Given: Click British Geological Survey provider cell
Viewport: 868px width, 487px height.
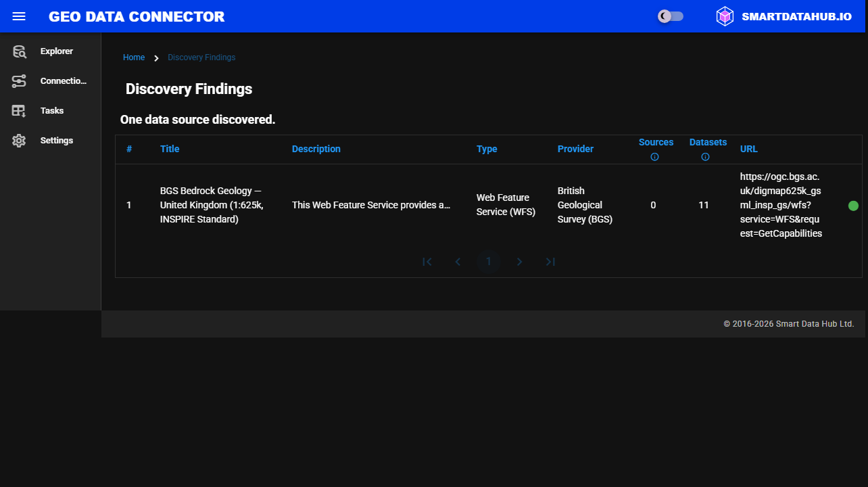Looking at the screenshot, I should 585,205.
